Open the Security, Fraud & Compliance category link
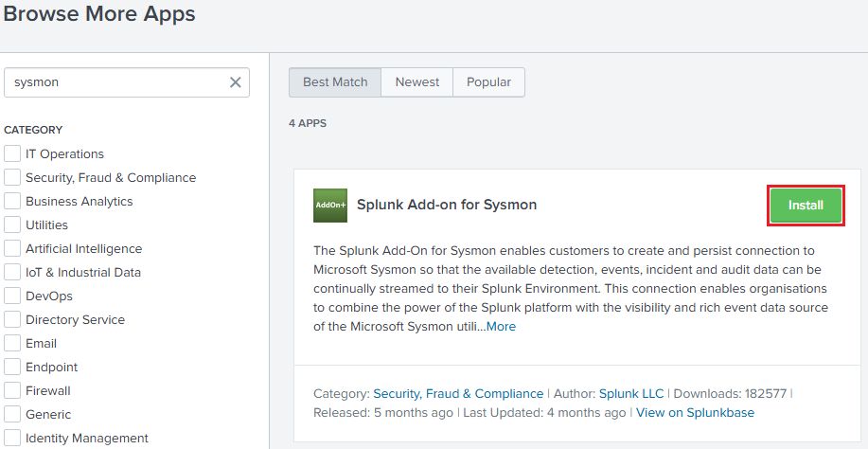 (x=458, y=394)
